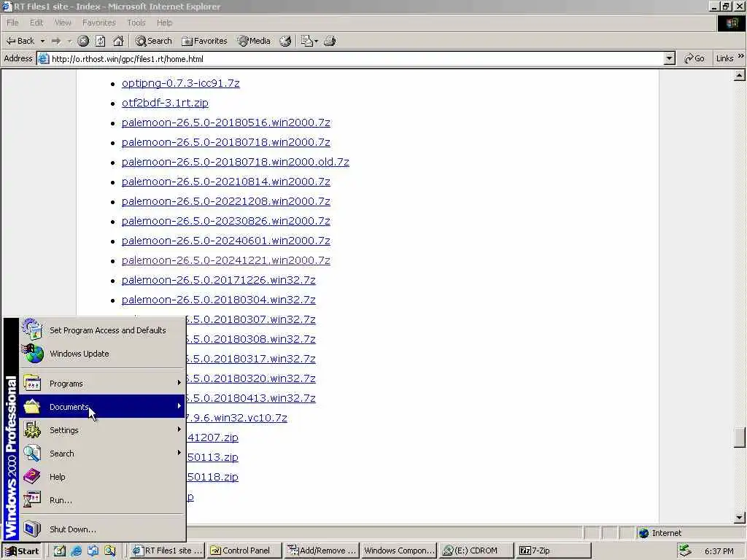This screenshot has width=747, height=560.
Task: Download palemoon-26.5.0-20241221.win2000.7z
Action: (x=226, y=260)
